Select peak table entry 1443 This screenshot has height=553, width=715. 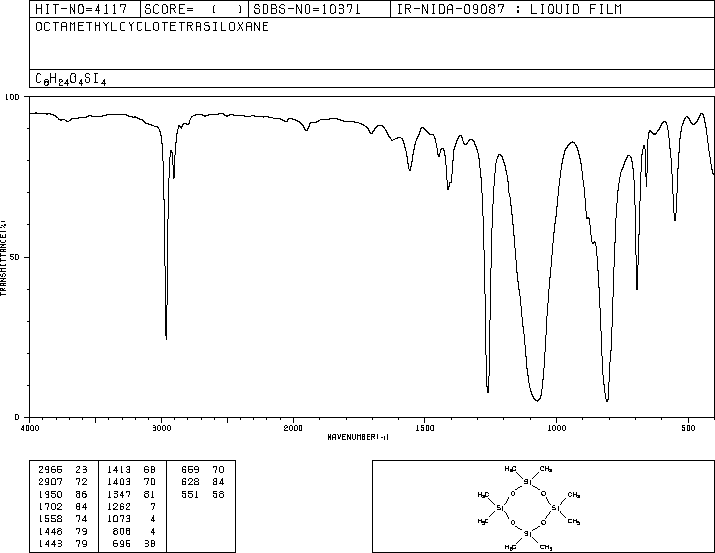point(50,544)
